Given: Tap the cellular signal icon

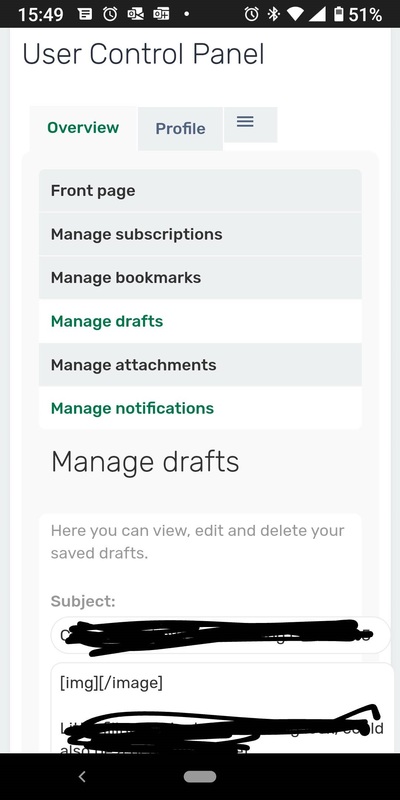Looking at the screenshot, I should click(317, 14).
